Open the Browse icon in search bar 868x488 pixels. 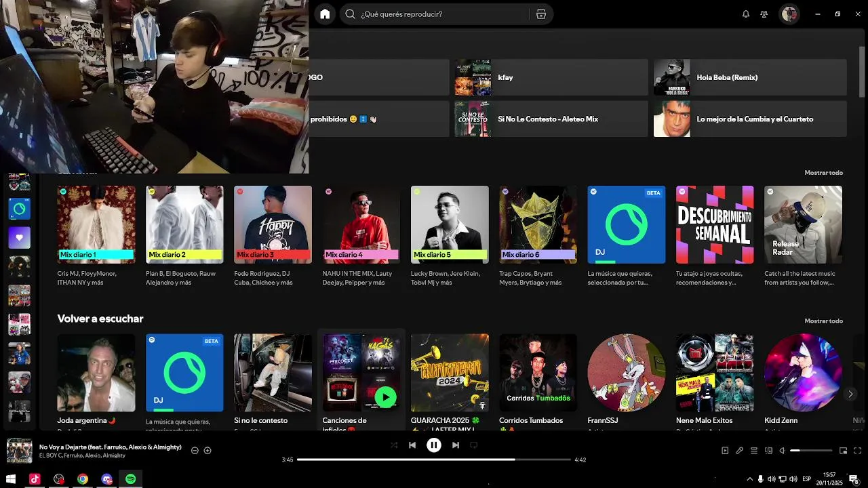[540, 14]
